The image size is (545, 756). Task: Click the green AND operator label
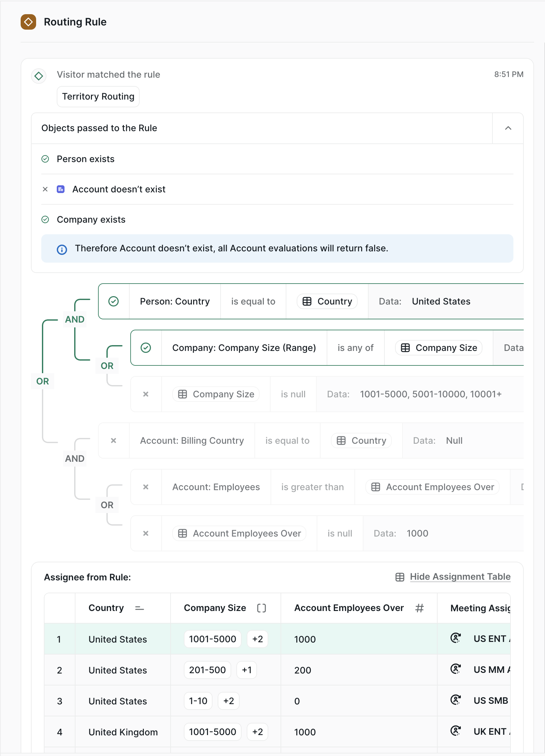coord(75,319)
